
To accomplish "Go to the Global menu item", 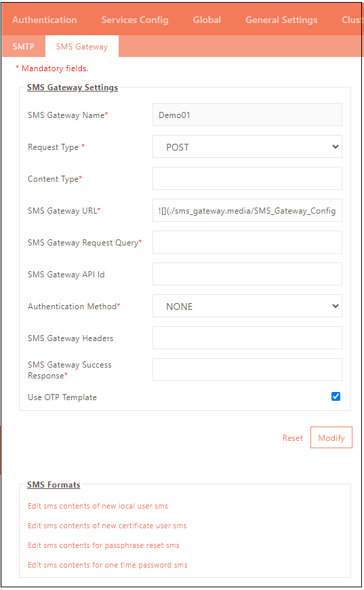I will 207,20.
